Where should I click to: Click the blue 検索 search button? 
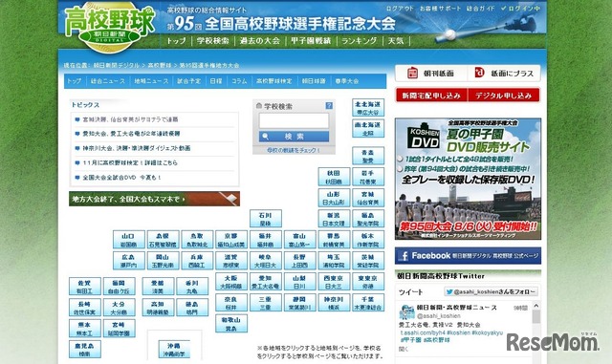pyautogui.click(x=294, y=137)
